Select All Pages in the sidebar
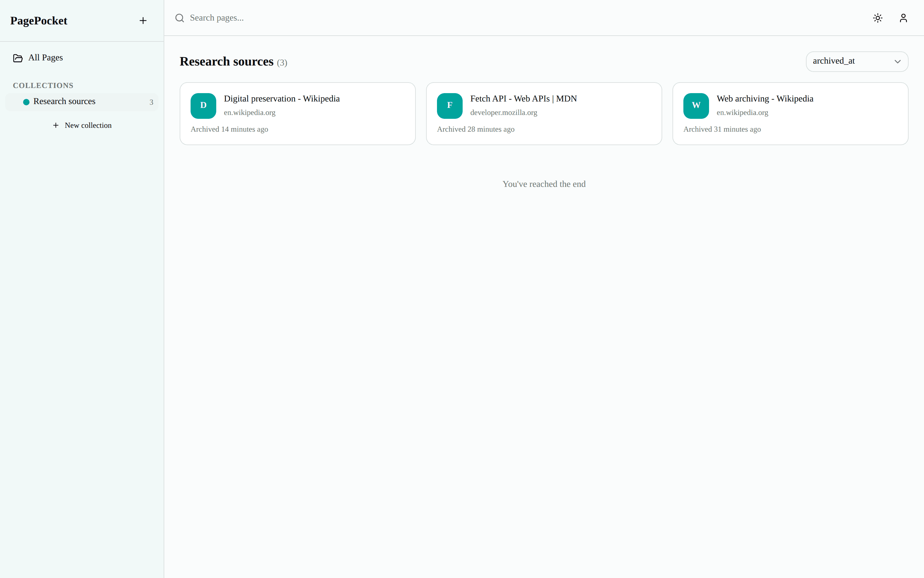Screen dimensions: 924x578 click(82, 58)
